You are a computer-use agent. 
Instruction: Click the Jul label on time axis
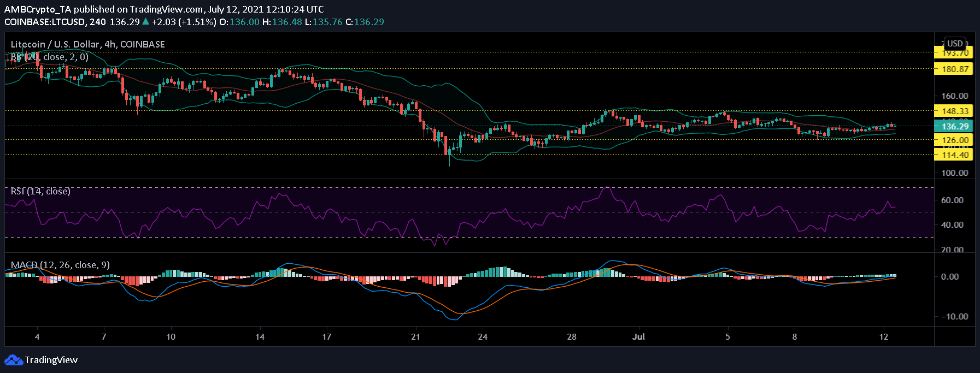(x=638, y=336)
